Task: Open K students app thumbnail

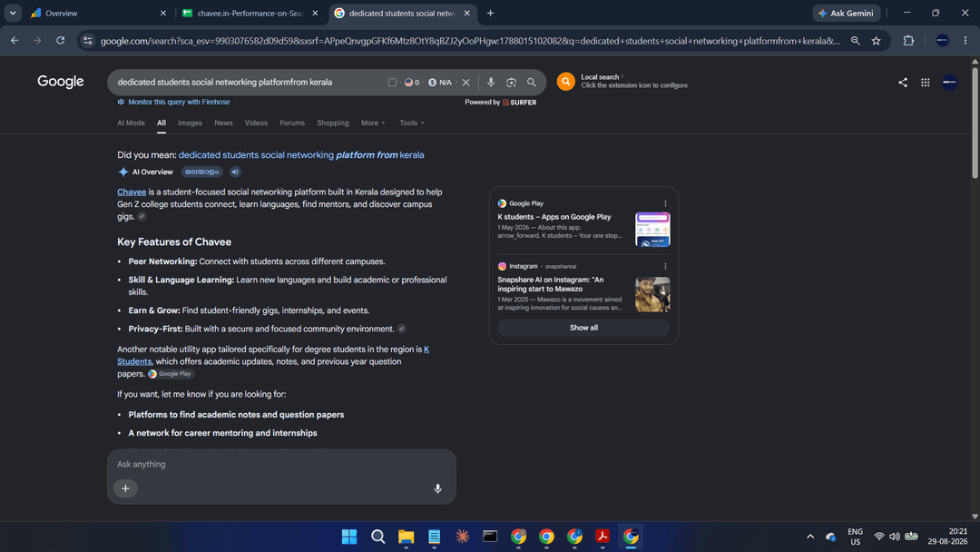Action: click(652, 229)
